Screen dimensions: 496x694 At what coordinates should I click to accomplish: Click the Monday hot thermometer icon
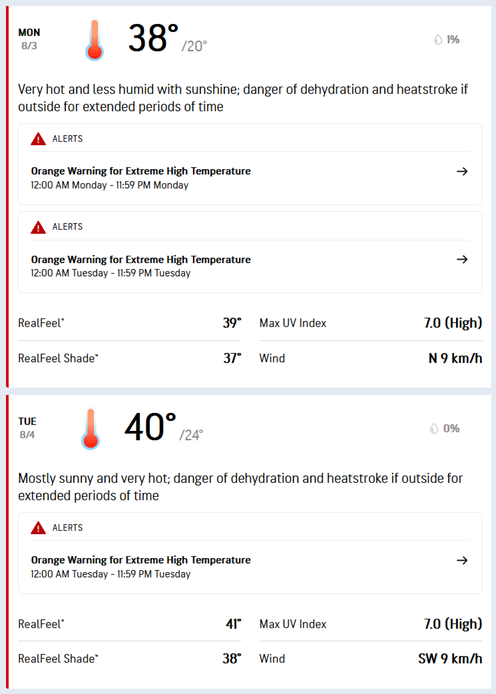[94, 40]
